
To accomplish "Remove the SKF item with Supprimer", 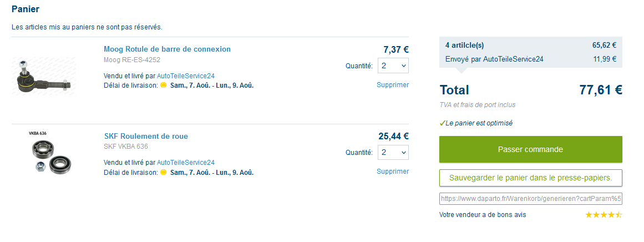I will [x=393, y=172].
